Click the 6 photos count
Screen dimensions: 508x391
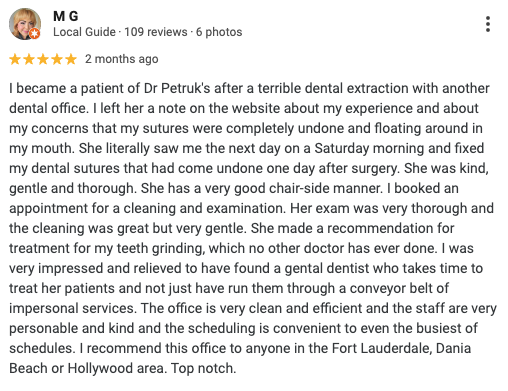219,32
